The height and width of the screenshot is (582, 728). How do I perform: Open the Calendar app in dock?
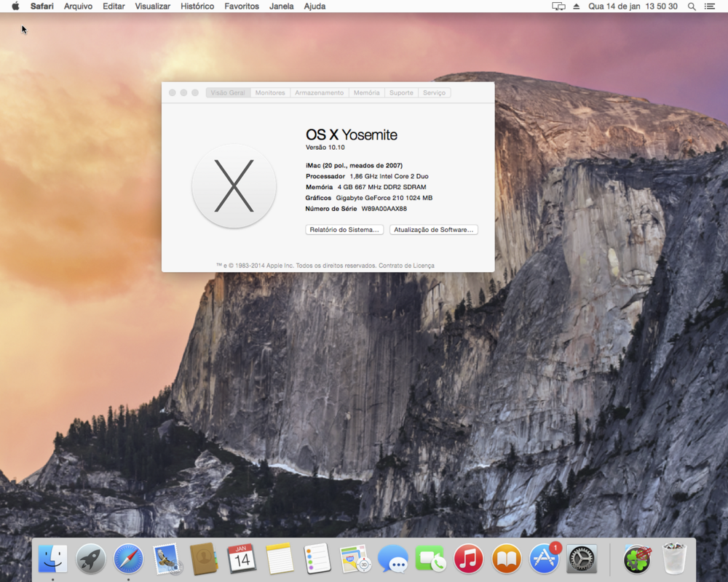[x=242, y=559]
